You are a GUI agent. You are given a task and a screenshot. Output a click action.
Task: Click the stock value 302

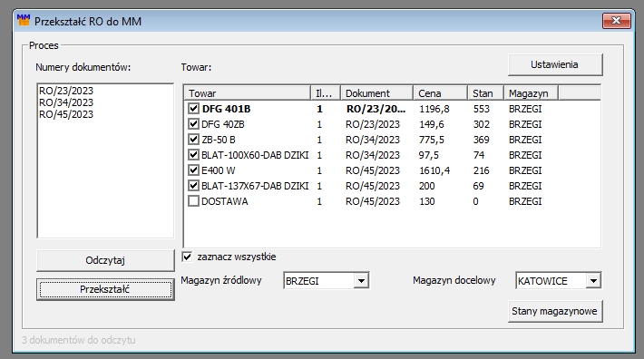click(x=482, y=124)
